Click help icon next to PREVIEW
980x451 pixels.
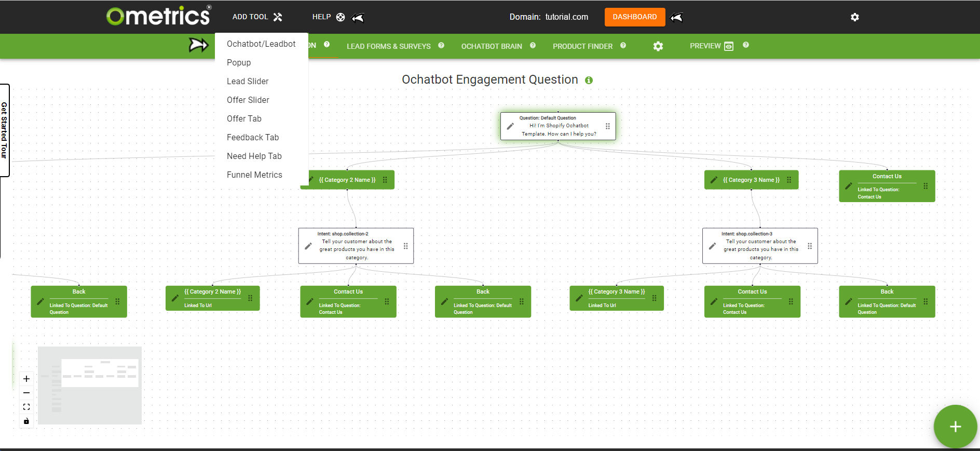click(746, 45)
